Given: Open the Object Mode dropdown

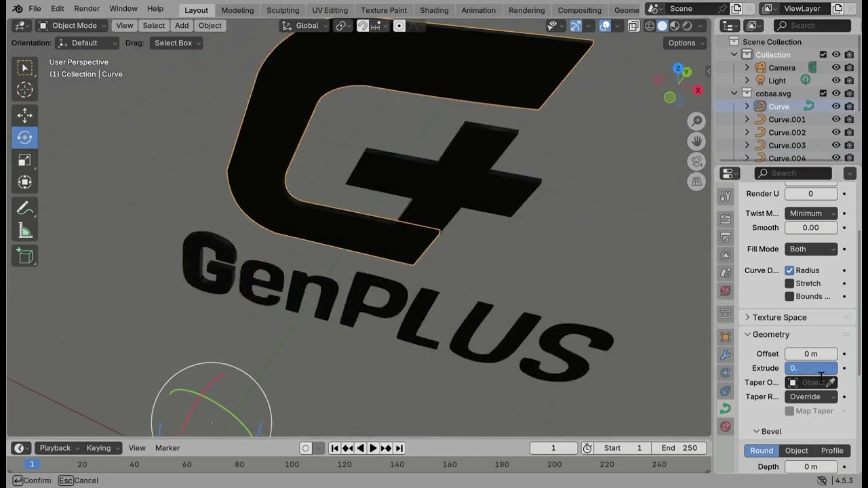Looking at the screenshot, I should pos(72,26).
